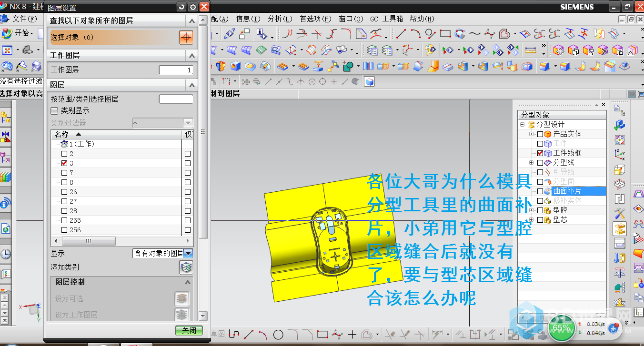Click the mold tools hammer icon in side toolbar
Viewport: 644px width, 346px height.
point(620,213)
